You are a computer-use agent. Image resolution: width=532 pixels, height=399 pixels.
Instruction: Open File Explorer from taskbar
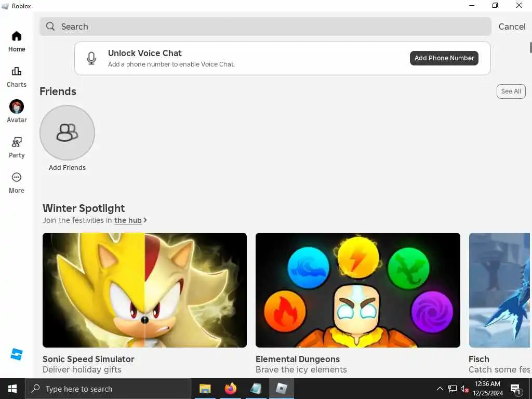[x=205, y=389]
